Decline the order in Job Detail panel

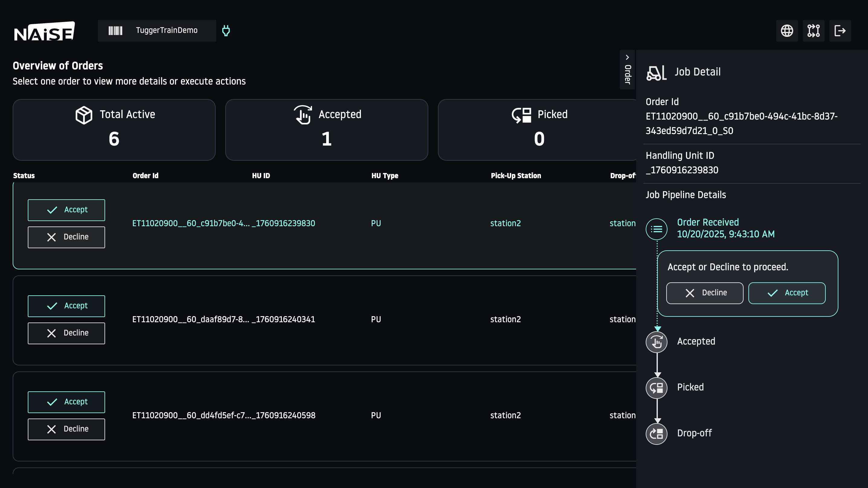click(705, 293)
